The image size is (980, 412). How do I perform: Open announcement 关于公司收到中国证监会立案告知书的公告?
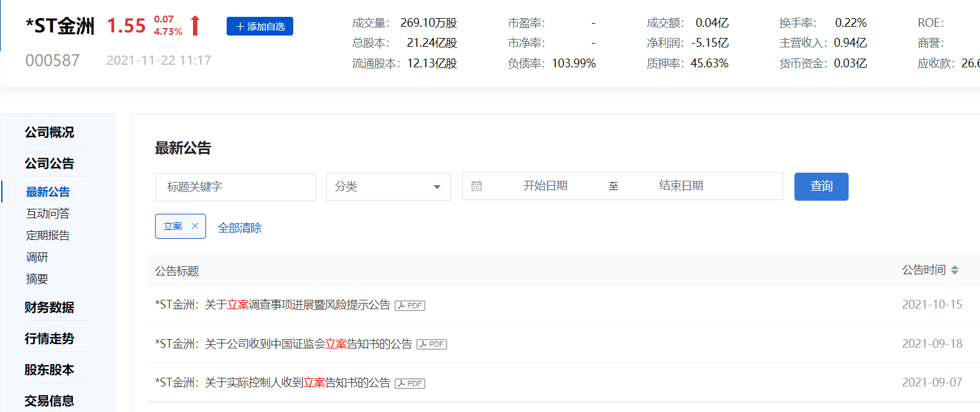coord(283,344)
